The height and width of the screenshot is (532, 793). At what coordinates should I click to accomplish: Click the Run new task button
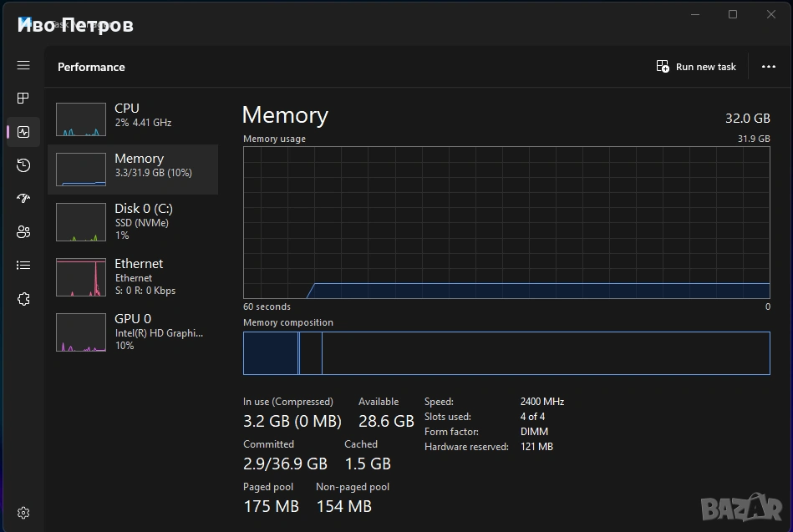point(696,67)
